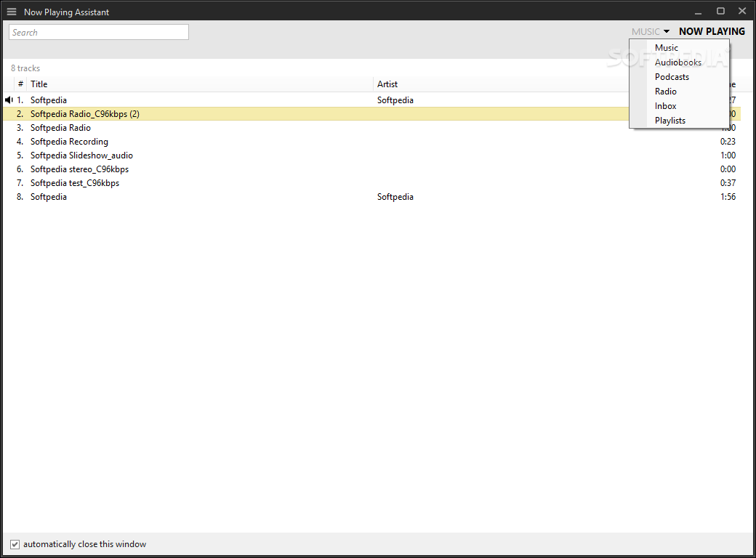Image resolution: width=756 pixels, height=558 pixels.
Task: Select track Softpedia Recording
Action: click(x=69, y=142)
